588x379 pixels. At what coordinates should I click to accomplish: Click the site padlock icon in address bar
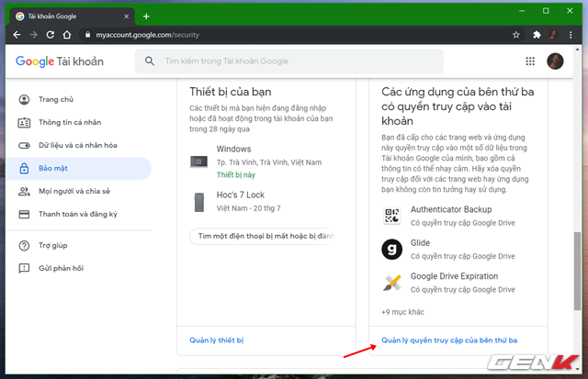pos(87,35)
